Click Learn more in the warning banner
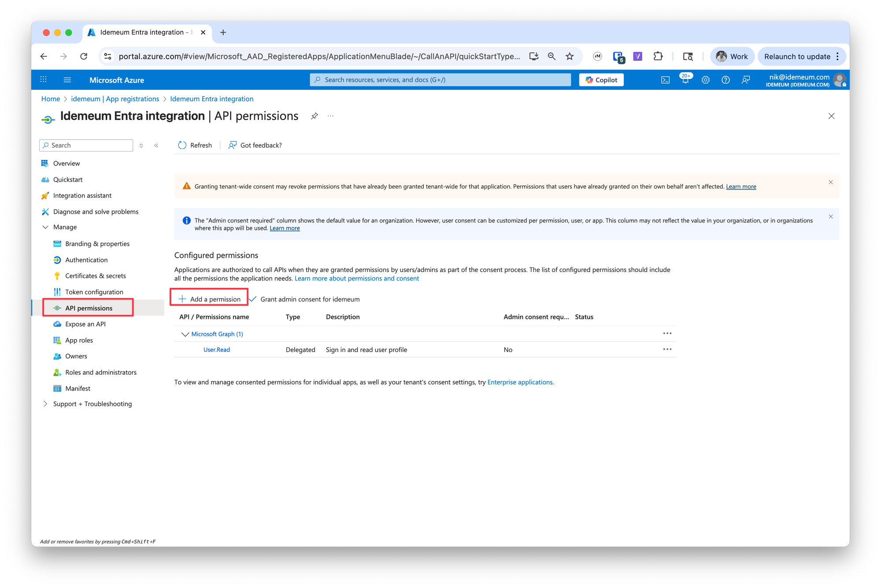The image size is (881, 588). [x=741, y=187]
